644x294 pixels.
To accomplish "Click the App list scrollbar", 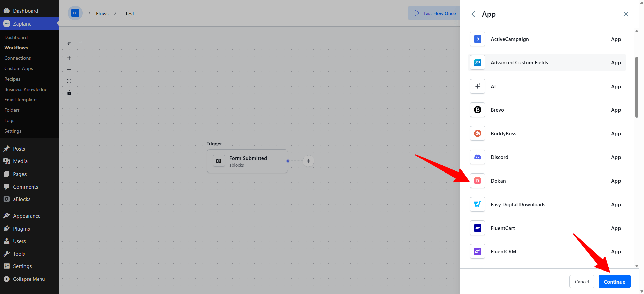I will 637,87.
